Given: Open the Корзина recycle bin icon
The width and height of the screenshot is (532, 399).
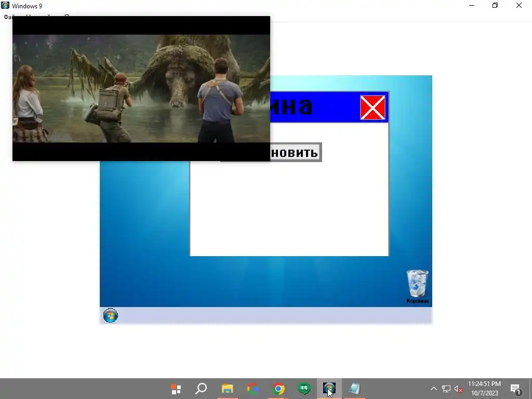Looking at the screenshot, I should [x=417, y=286].
